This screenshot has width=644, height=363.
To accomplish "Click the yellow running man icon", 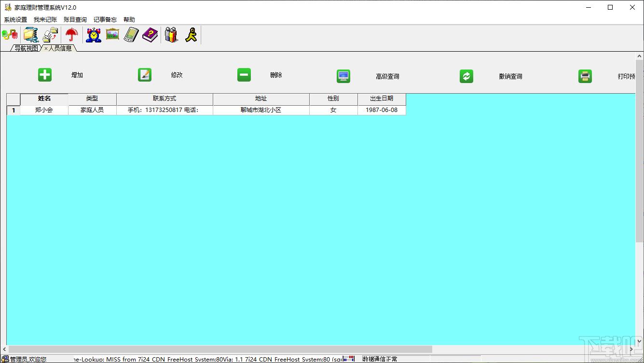I will (191, 35).
